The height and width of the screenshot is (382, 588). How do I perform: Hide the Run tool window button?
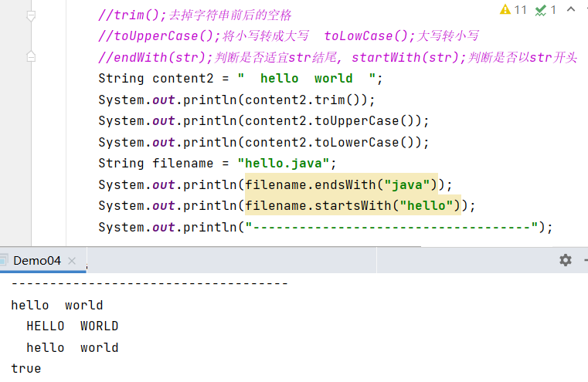tap(583, 260)
